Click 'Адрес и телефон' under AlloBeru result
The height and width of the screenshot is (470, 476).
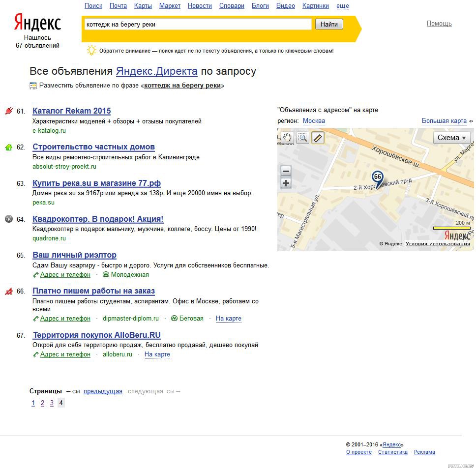point(65,354)
